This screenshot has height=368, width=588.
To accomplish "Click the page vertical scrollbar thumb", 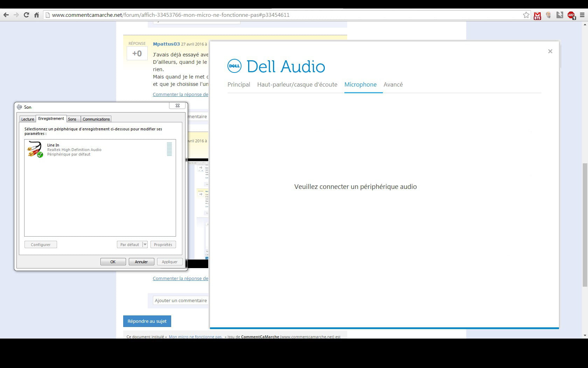I will pyautogui.click(x=585, y=225).
